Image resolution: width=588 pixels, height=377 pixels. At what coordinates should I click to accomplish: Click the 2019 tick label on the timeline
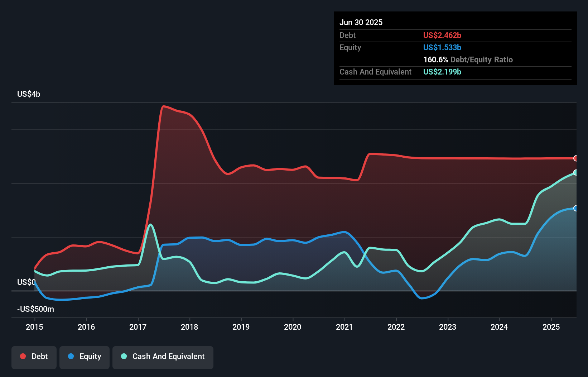pyautogui.click(x=241, y=327)
